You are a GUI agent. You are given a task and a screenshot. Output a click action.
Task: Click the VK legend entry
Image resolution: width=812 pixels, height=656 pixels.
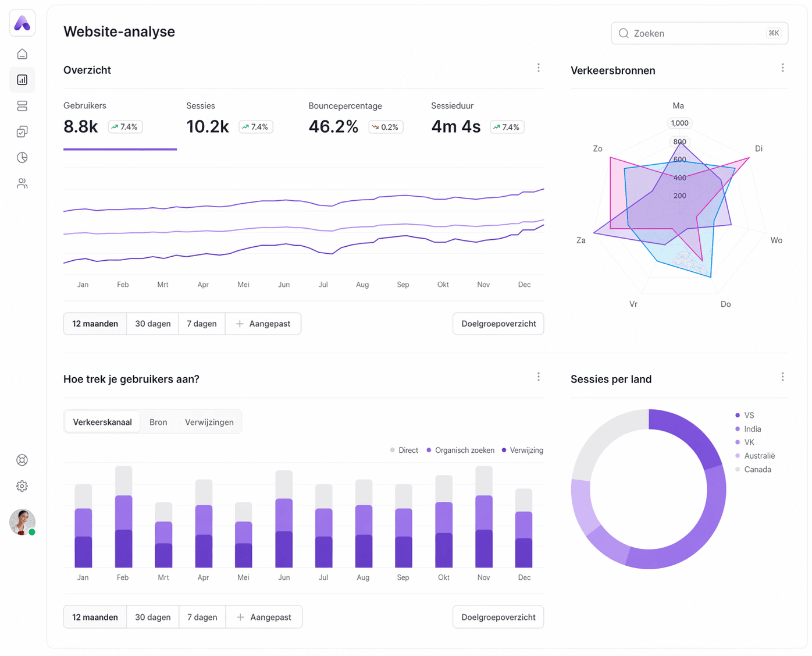pos(745,442)
